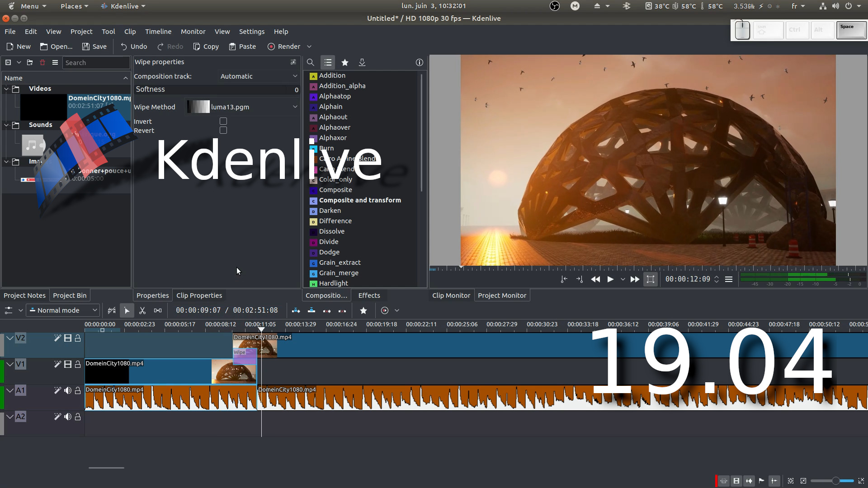
Task: Toggle snap icon in status bar
Action: 774,481
